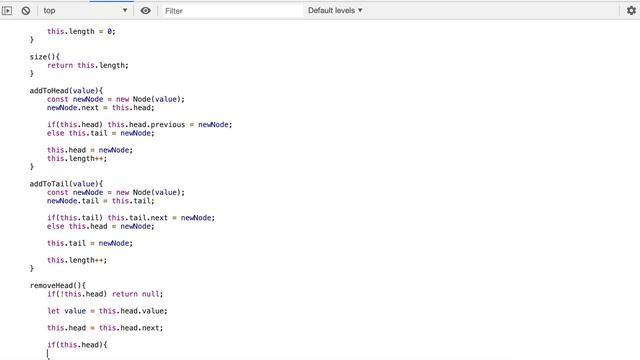Click 'if(this.tail) this.tail.next = newNode;' line
This screenshot has width=640, height=360.
(131, 218)
